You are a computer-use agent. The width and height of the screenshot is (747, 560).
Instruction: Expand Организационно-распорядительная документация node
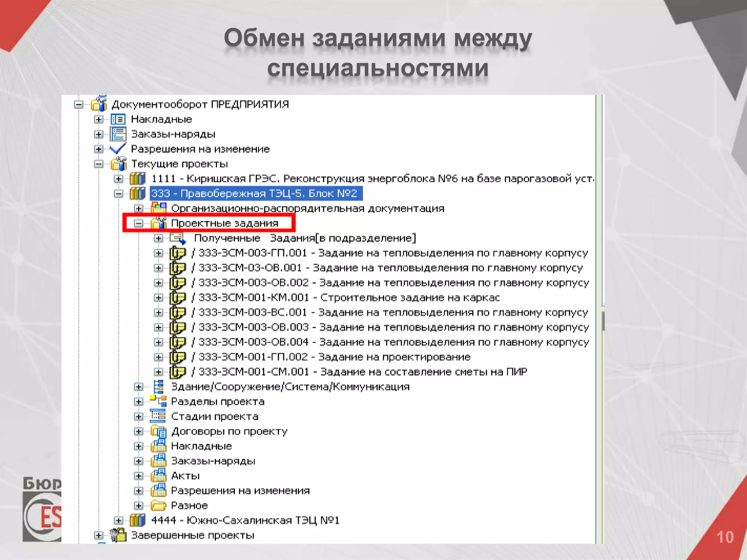tap(138, 209)
